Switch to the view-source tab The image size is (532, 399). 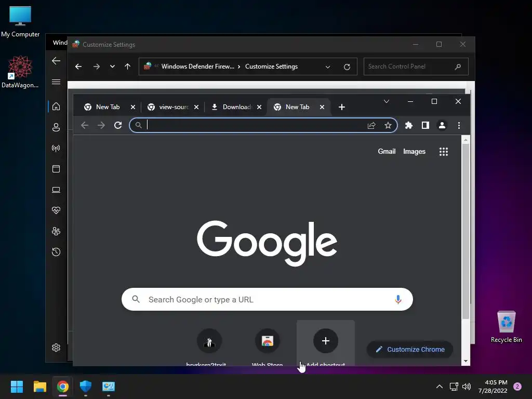[x=169, y=107]
